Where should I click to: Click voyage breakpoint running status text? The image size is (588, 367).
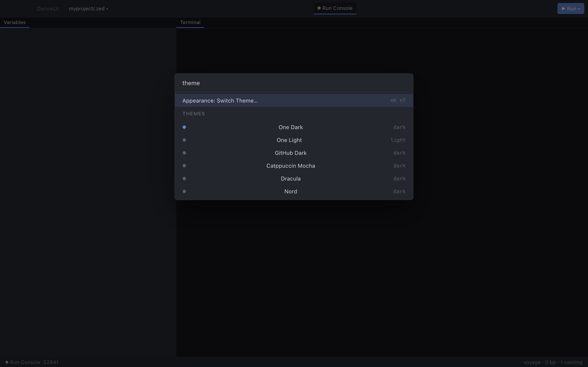point(553,362)
